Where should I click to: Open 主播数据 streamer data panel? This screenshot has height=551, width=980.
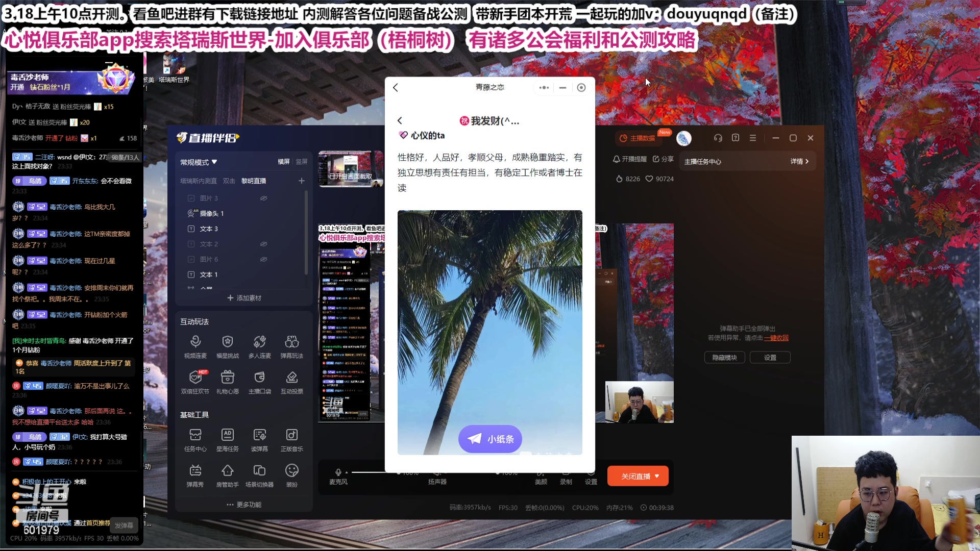click(638, 138)
